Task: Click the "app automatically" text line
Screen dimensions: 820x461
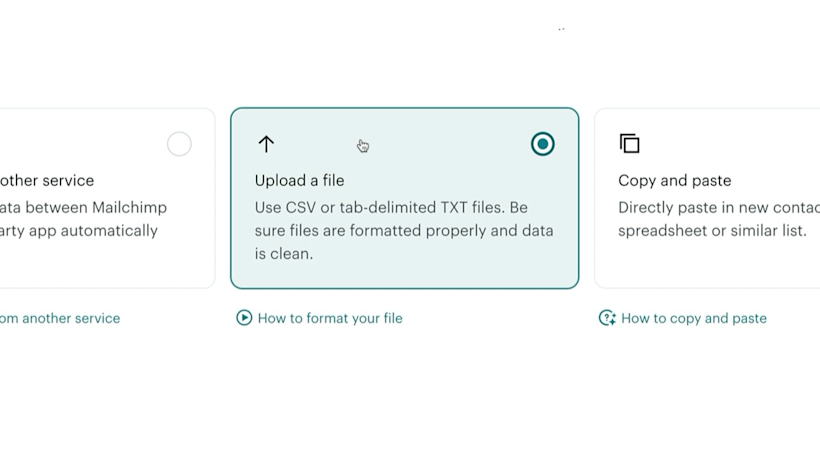Action: point(79,230)
